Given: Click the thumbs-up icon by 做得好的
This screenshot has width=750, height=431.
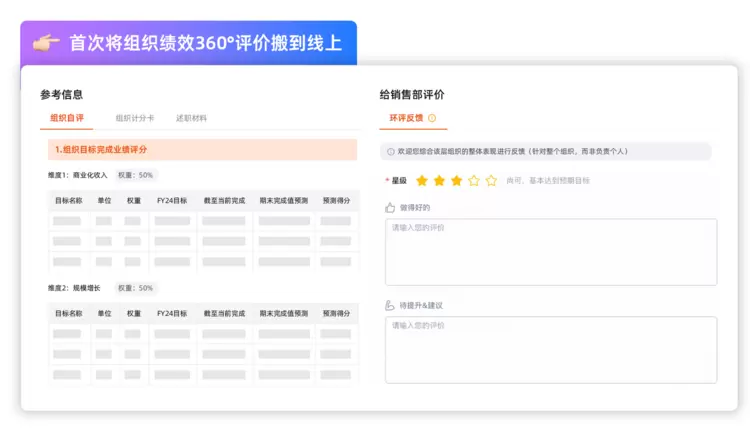Looking at the screenshot, I should coord(390,208).
